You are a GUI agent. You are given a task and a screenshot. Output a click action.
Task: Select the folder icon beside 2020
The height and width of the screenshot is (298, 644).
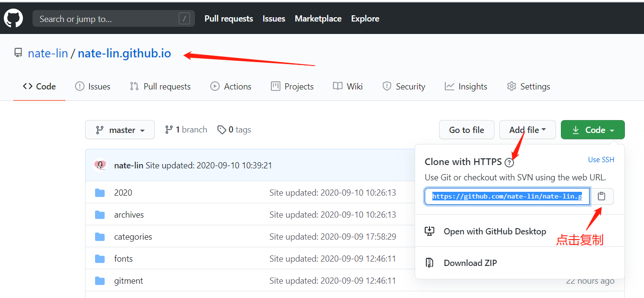[x=100, y=193]
